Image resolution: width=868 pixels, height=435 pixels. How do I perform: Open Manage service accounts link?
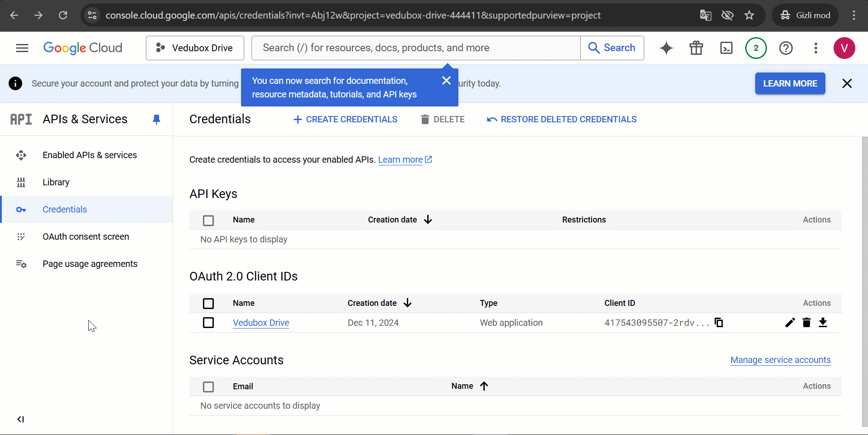pyautogui.click(x=780, y=360)
